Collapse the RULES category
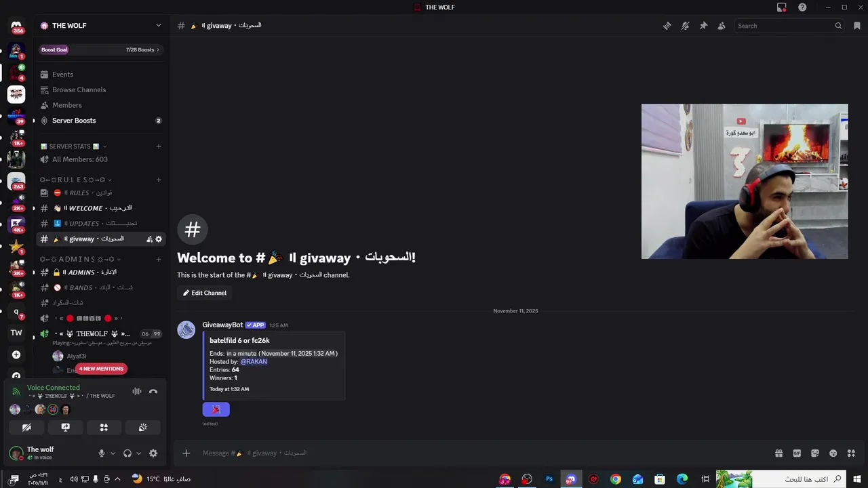868x488 pixels. pos(76,180)
